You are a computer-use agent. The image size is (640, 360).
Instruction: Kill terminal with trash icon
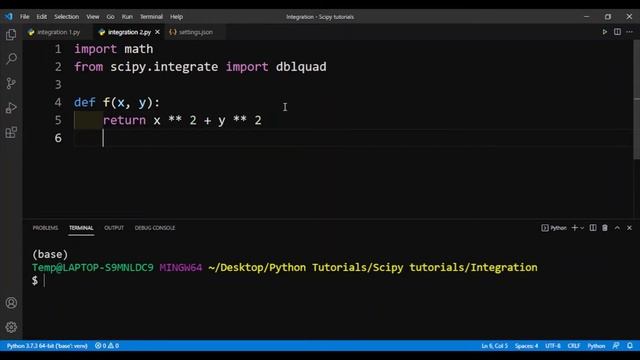(x=605, y=228)
